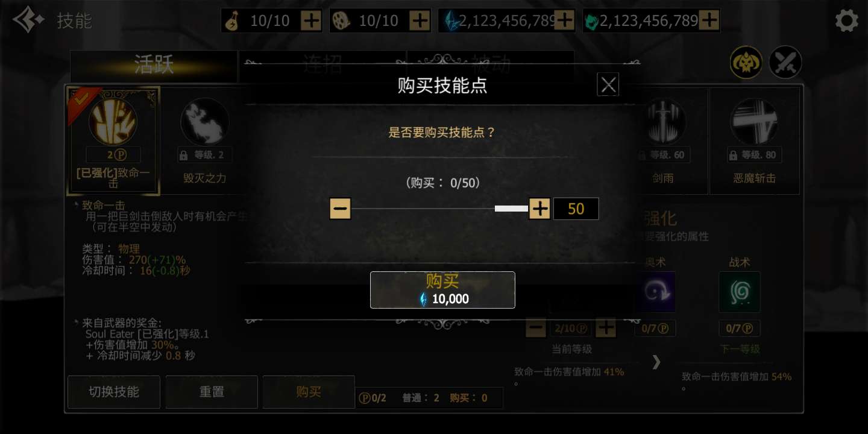Image resolution: width=868 pixels, height=434 pixels.
Task: Select the locked 剑雨 skill icon
Action: click(x=662, y=122)
